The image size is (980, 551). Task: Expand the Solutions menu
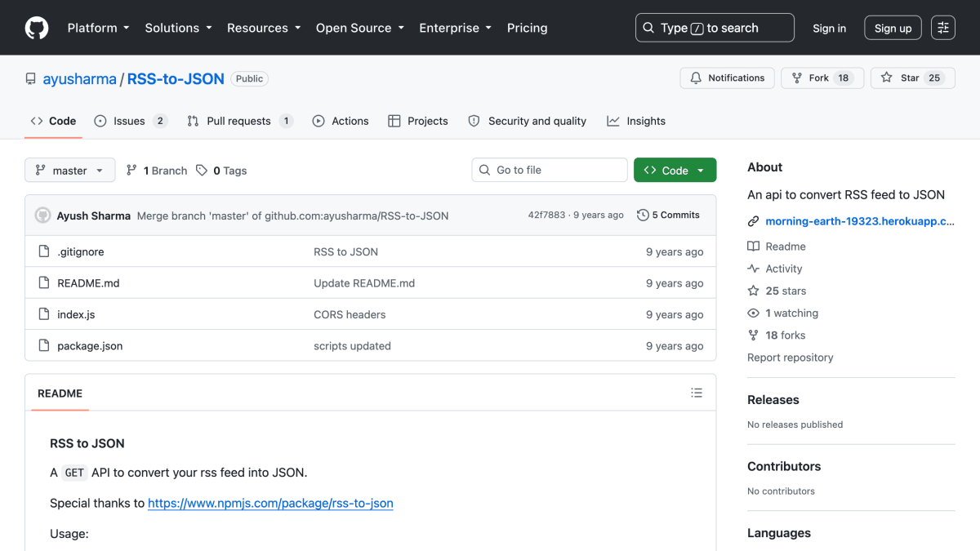(x=178, y=28)
